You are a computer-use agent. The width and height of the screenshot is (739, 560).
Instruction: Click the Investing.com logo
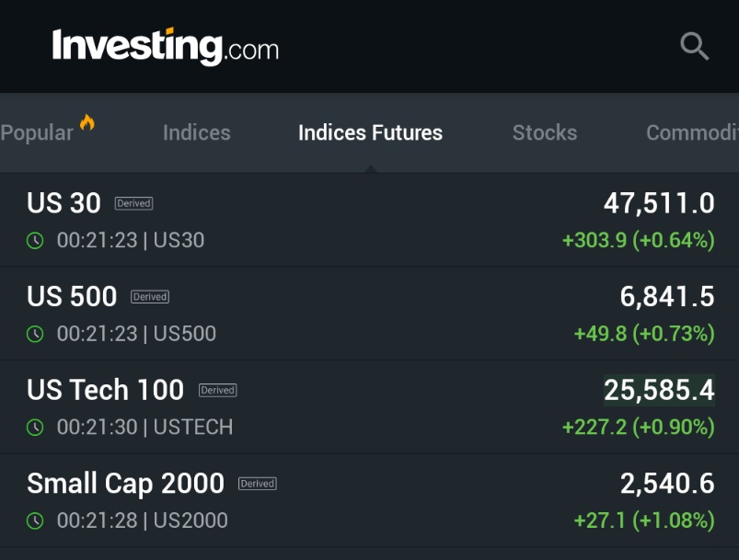point(165,46)
